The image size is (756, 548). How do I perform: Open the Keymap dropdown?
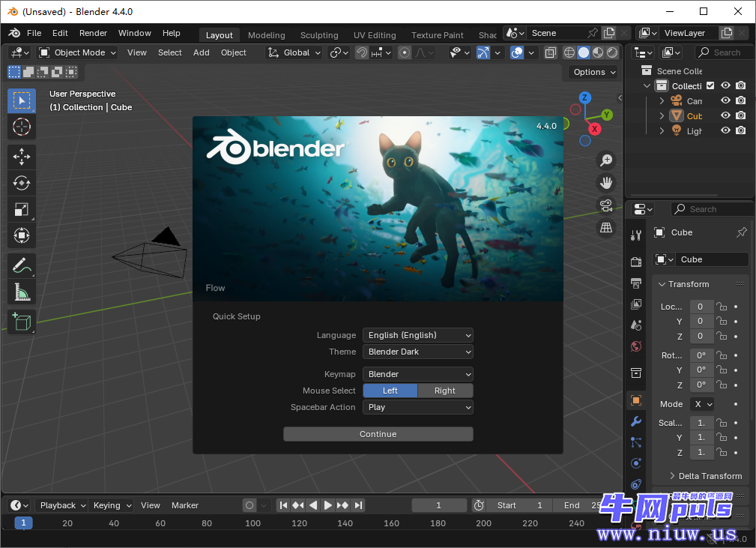[x=418, y=374]
